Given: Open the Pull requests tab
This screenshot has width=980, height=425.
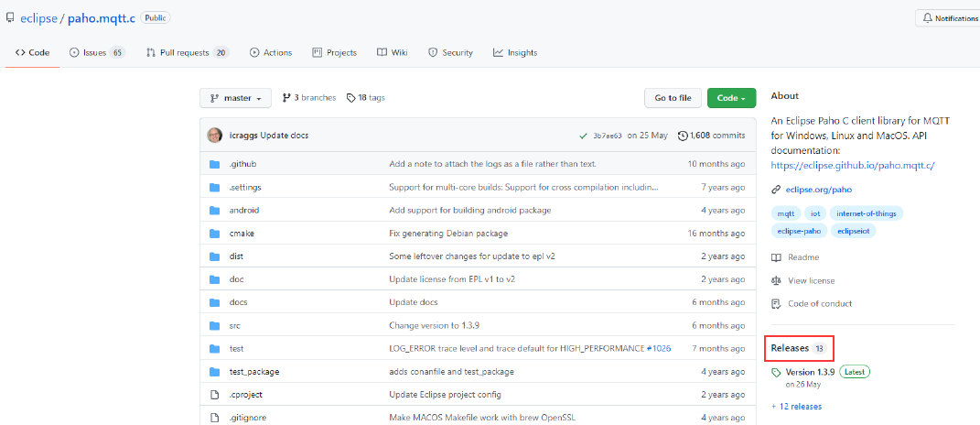Looking at the screenshot, I should [188, 52].
